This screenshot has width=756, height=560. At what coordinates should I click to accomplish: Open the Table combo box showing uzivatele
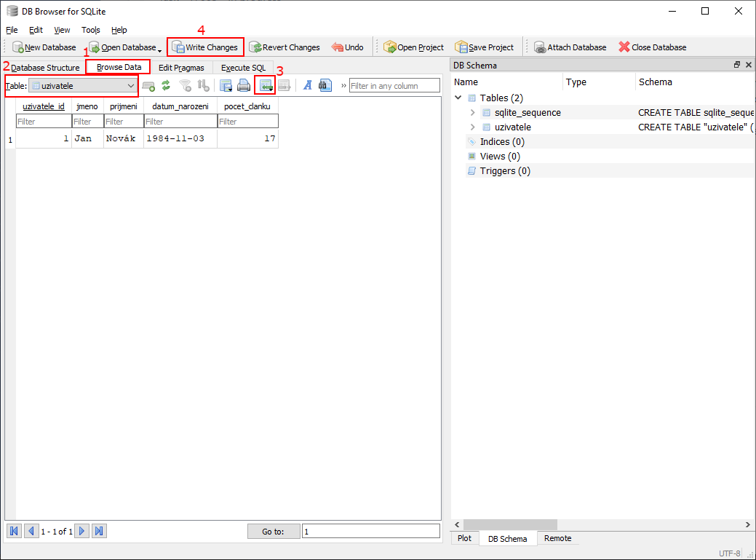pos(83,86)
